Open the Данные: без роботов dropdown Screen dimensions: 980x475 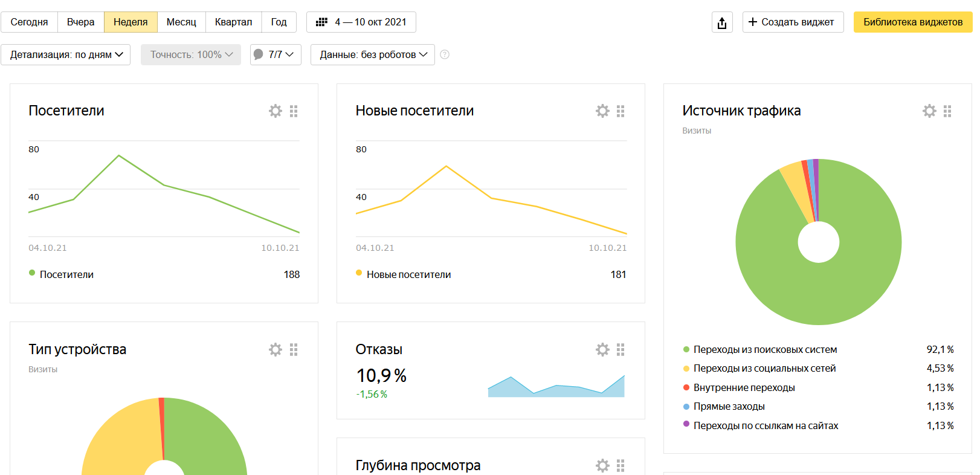pyautogui.click(x=373, y=54)
